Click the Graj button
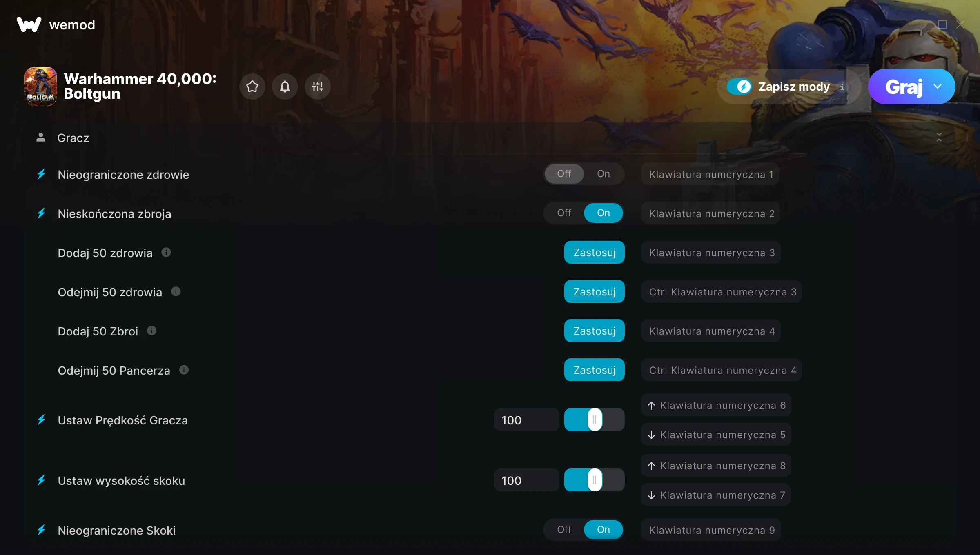Screen dimensions: 980x555 tap(904, 87)
